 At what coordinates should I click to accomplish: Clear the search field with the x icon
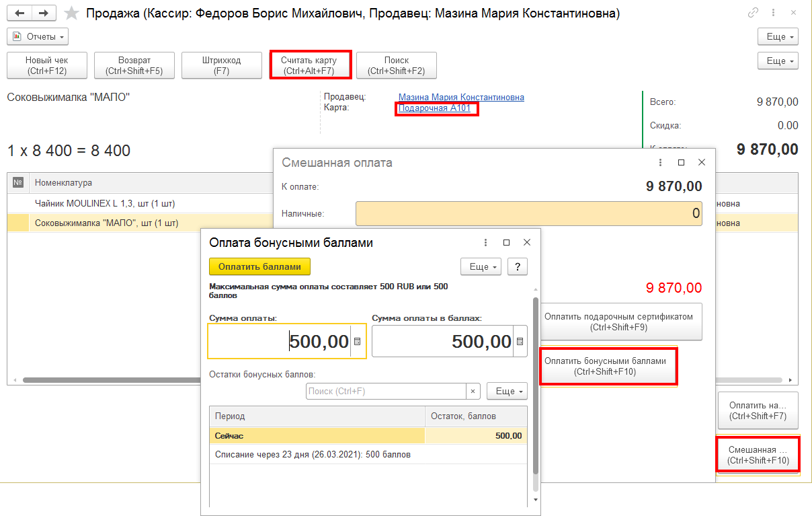tap(473, 391)
